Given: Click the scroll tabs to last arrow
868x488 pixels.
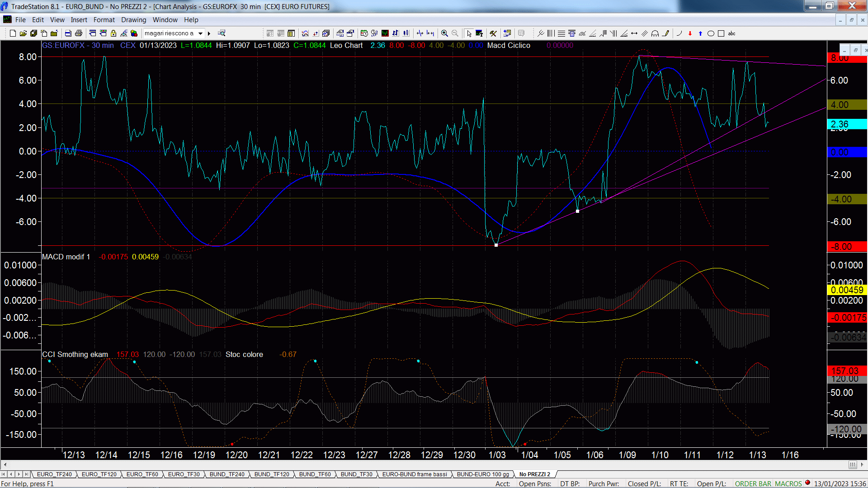Looking at the screenshot, I should coord(26,474).
